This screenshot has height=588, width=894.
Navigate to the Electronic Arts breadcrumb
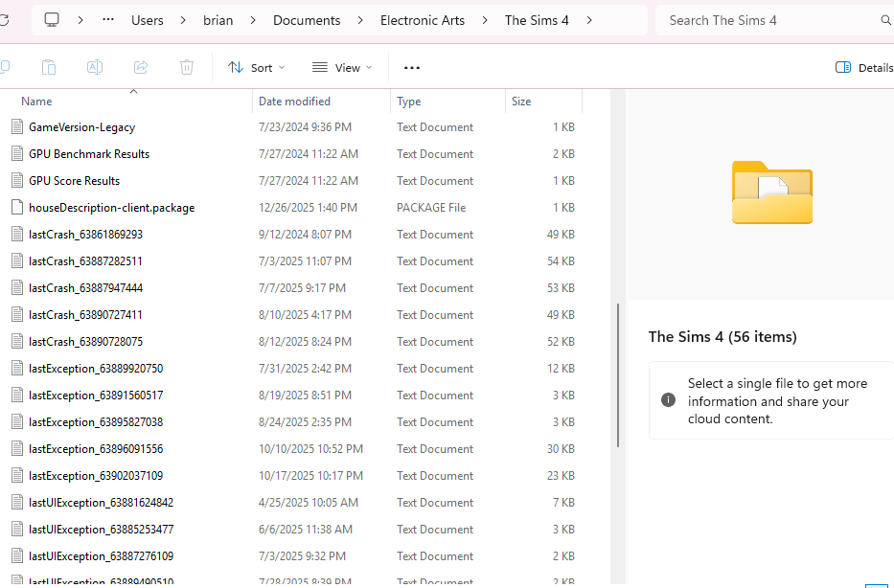pyautogui.click(x=422, y=20)
